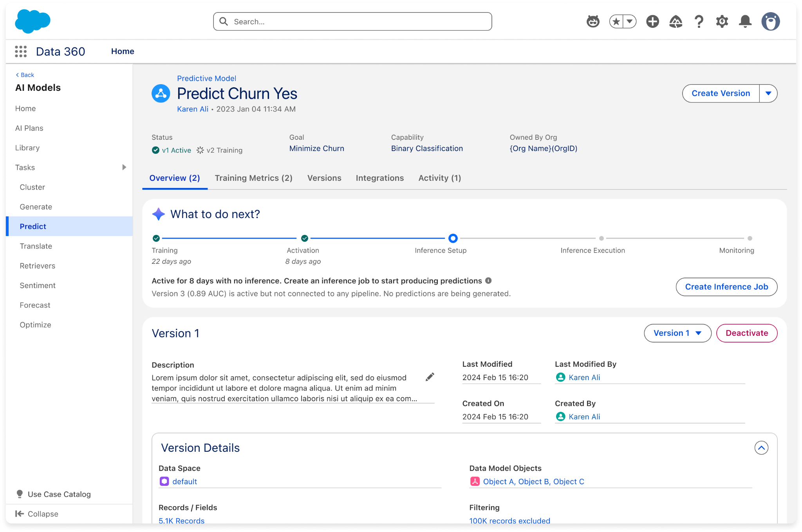This screenshot has width=802, height=532.
Task: Select Optimize under Tasks
Action: [x=69, y=325]
